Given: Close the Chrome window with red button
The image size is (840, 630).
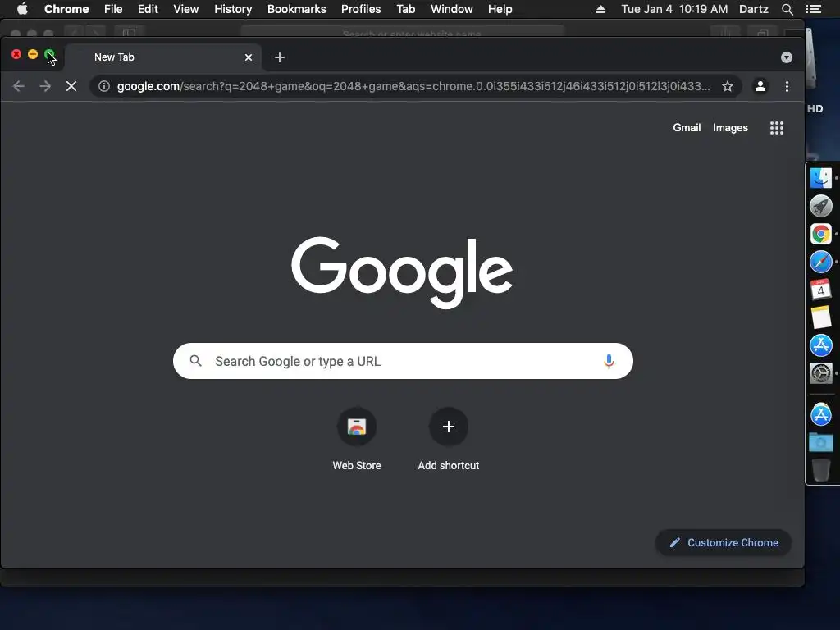Looking at the screenshot, I should [16, 54].
